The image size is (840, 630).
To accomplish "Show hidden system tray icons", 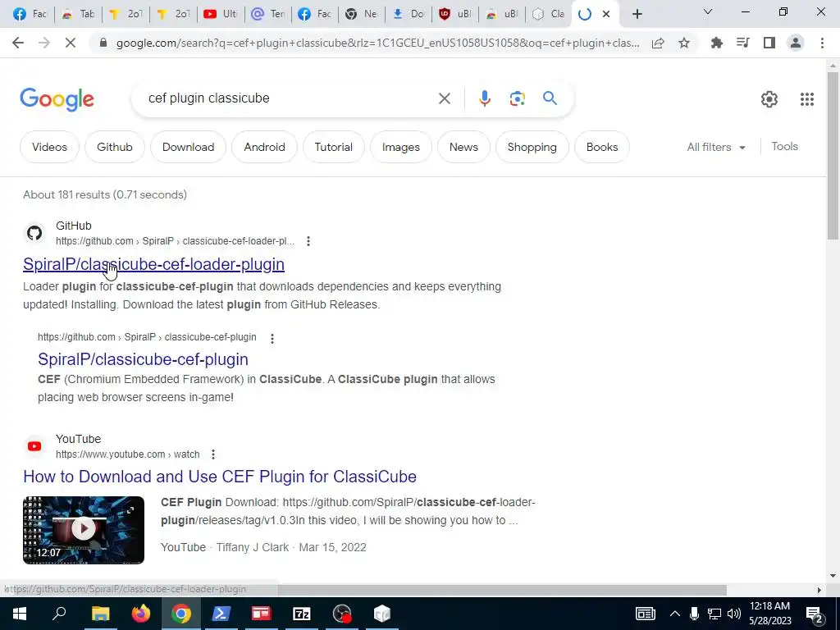I will click(x=675, y=614).
